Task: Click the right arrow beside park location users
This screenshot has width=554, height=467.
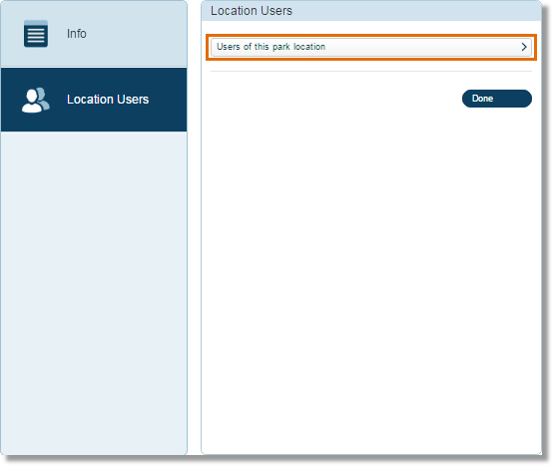Action: tap(524, 47)
